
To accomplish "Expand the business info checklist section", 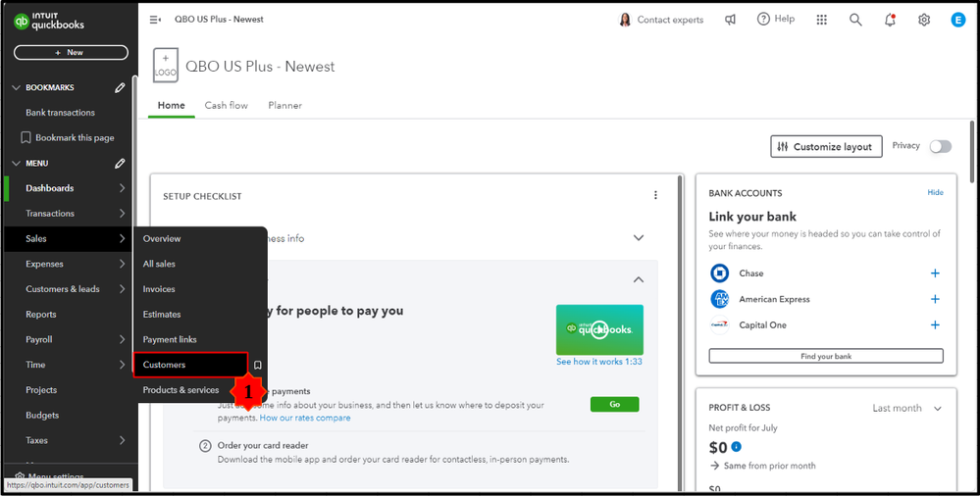I will [638, 238].
